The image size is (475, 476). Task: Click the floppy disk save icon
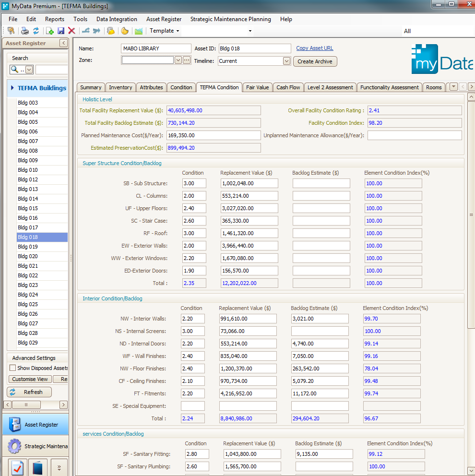point(61,31)
